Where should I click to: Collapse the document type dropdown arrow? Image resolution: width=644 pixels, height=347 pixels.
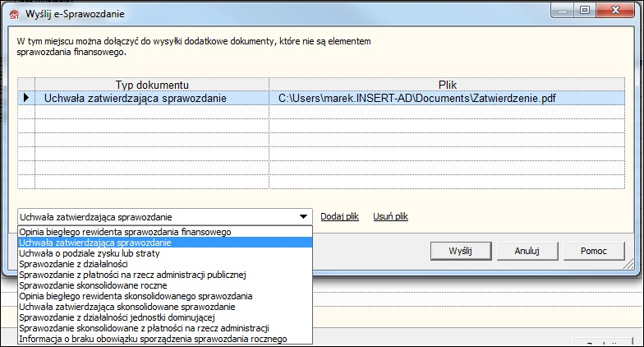(303, 217)
